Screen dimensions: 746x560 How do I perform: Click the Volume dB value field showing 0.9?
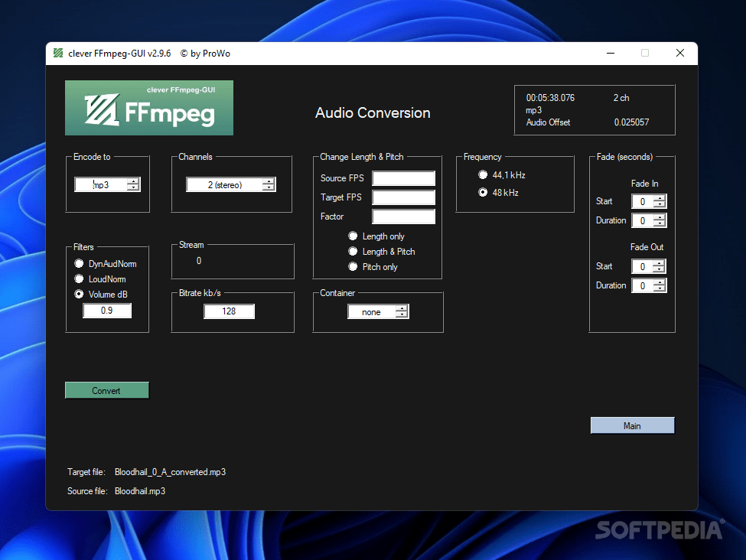click(x=107, y=311)
